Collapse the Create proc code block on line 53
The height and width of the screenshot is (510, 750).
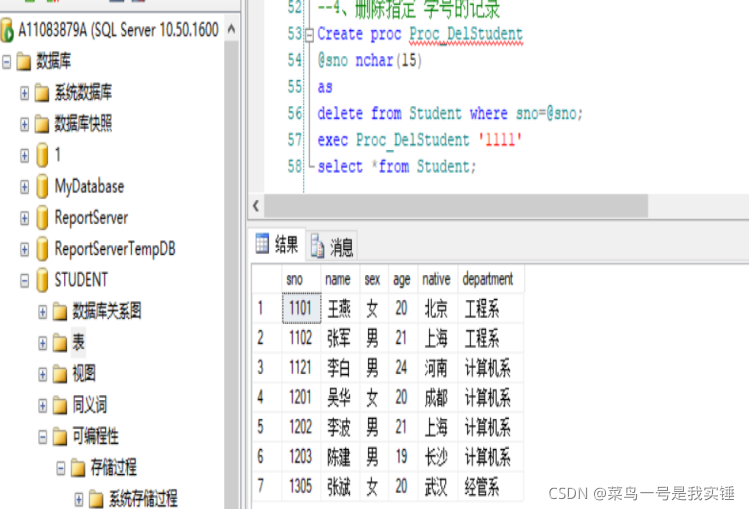pyautogui.click(x=309, y=35)
